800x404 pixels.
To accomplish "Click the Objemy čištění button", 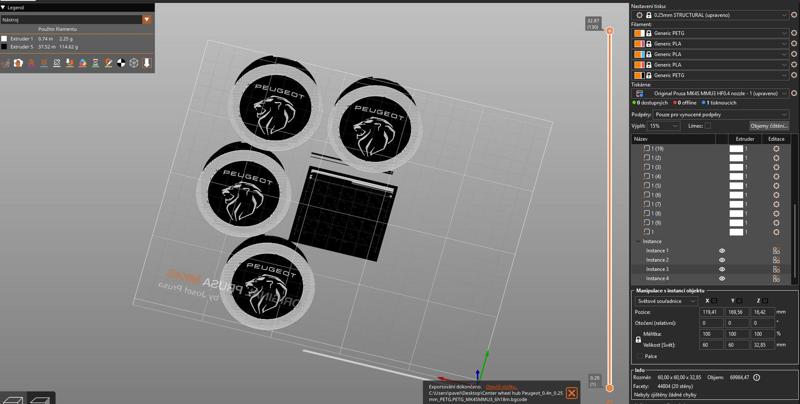I will pyautogui.click(x=769, y=125).
